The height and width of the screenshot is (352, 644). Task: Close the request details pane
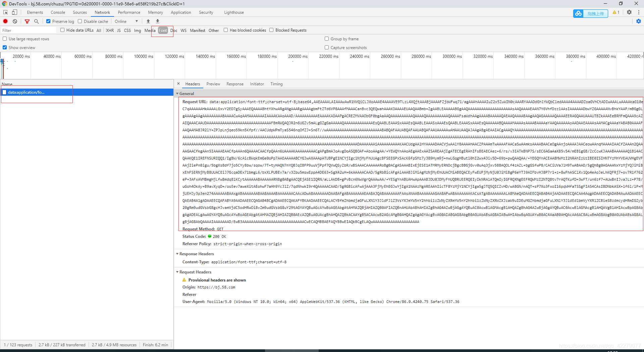178,84
